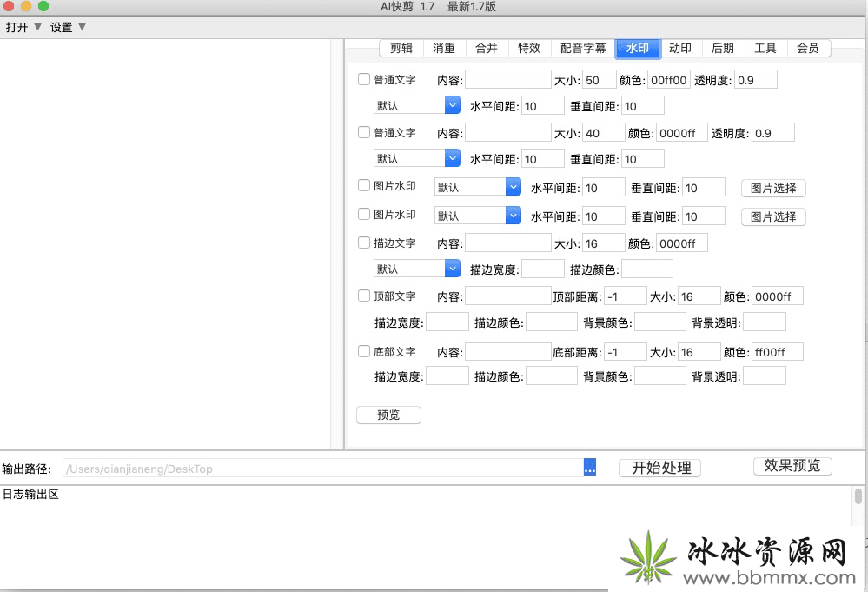Switch to the 配音字幕 tab
This screenshot has width=868, height=592.
click(583, 49)
